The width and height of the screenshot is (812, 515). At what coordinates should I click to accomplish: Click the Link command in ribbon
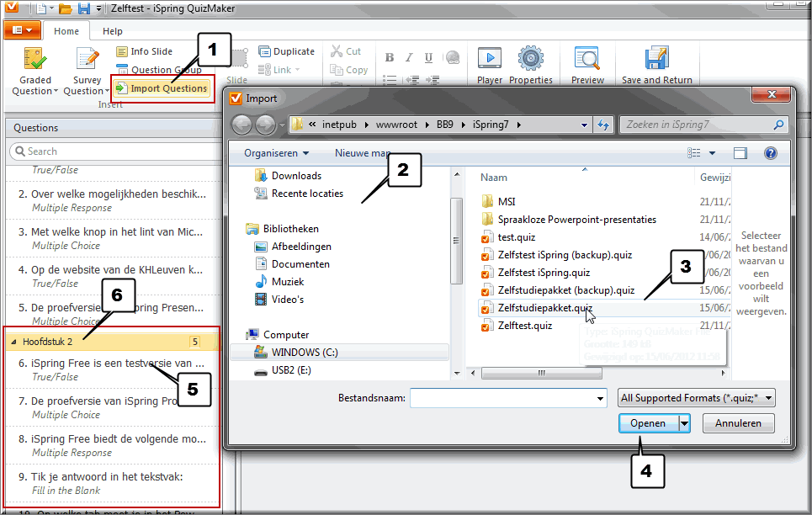click(x=279, y=70)
